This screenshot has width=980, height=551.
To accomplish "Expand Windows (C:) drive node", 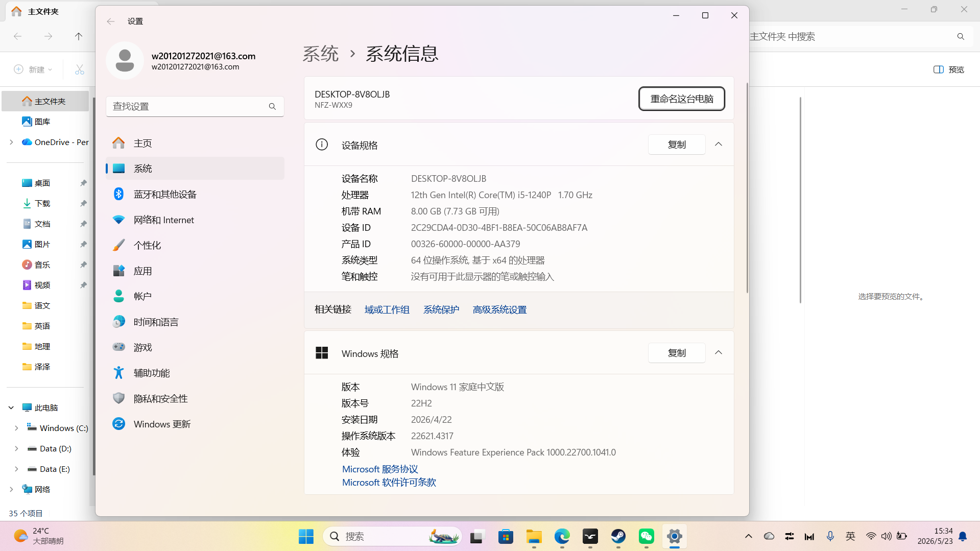I will (x=16, y=428).
